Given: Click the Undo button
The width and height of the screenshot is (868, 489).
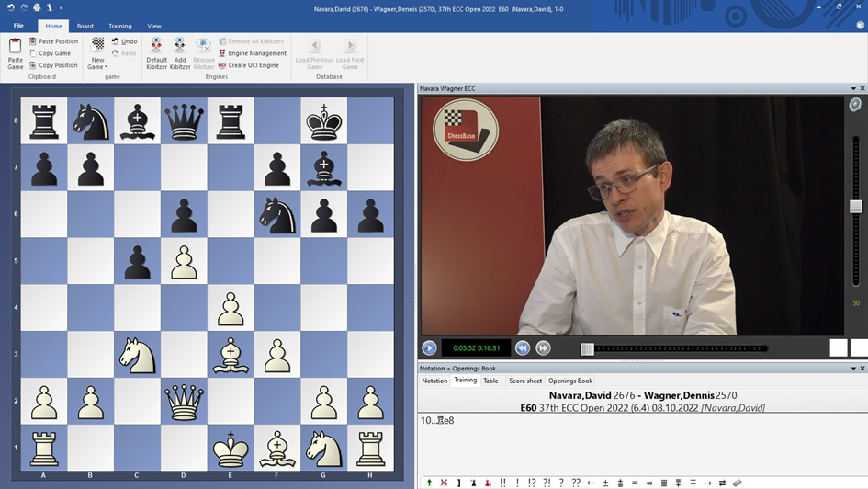Looking at the screenshot, I should [x=124, y=41].
